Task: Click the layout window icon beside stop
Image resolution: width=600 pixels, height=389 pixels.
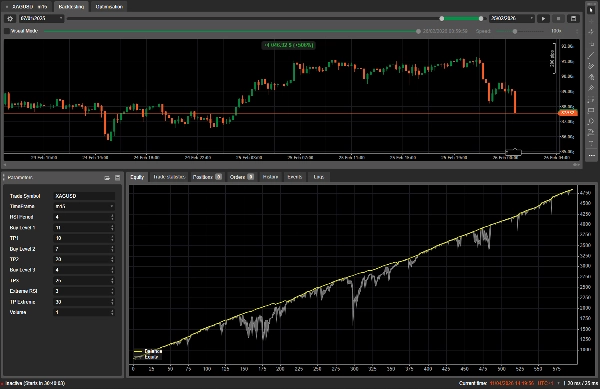Action: tap(573, 18)
